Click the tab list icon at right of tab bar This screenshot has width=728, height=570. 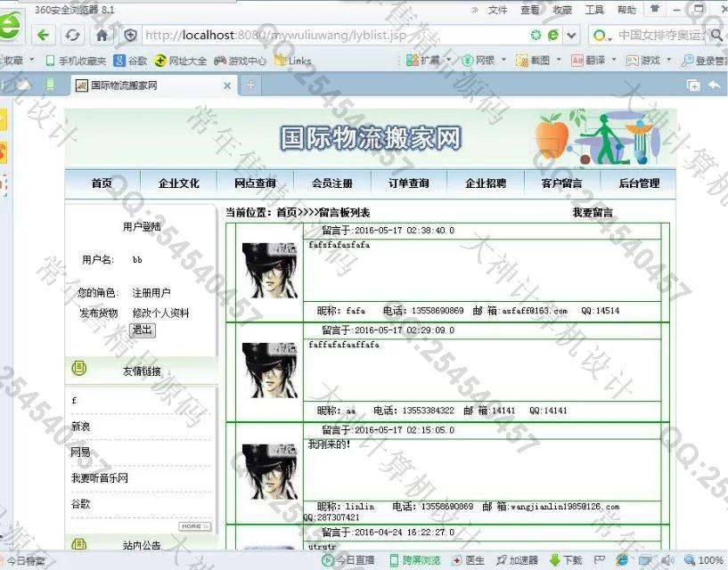(693, 85)
